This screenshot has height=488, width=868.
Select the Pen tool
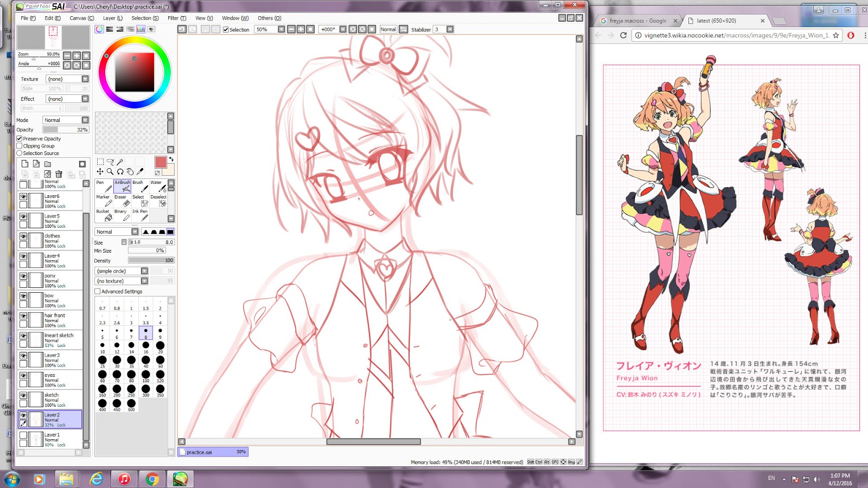pyautogui.click(x=104, y=186)
